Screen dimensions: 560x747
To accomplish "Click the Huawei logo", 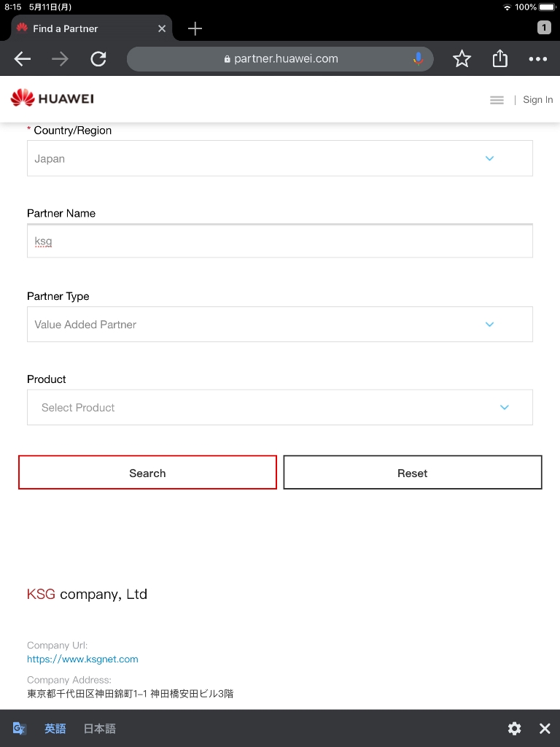I will [x=52, y=98].
